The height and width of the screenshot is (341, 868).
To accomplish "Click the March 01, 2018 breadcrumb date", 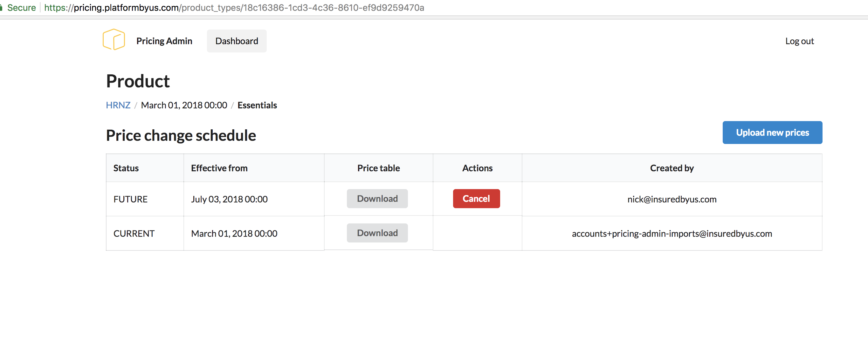I will point(184,105).
